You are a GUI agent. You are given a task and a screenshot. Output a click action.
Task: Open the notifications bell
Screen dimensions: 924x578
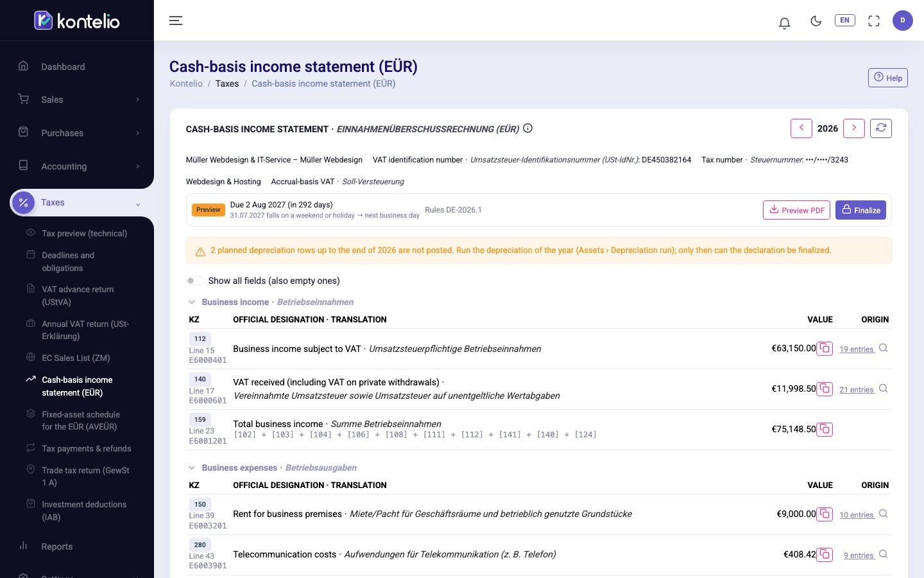pyautogui.click(x=784, y=23)
